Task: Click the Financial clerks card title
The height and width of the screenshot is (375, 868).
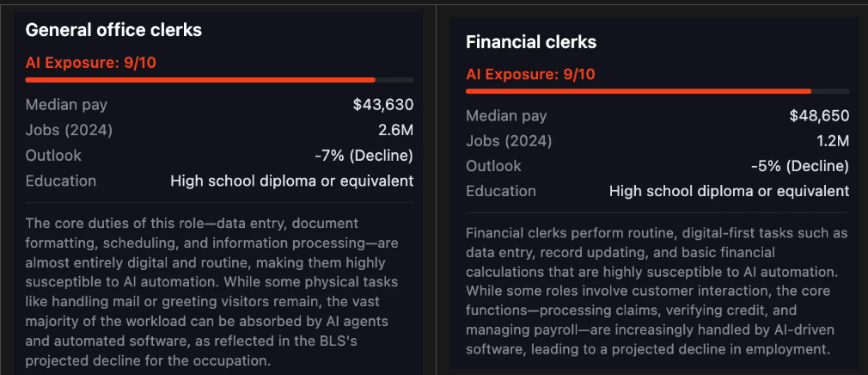Action: (x=531, y=42)
